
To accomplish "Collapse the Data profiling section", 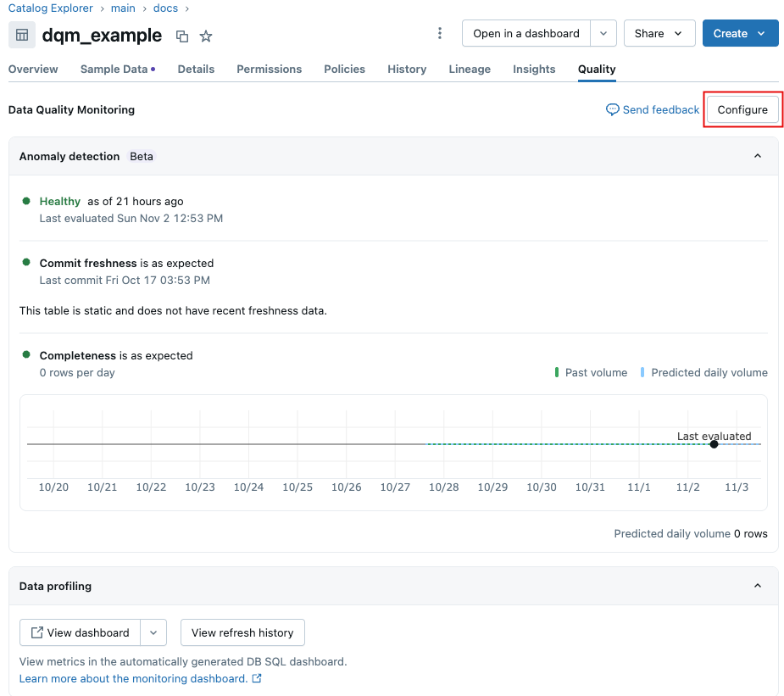I will coord(758,586).
